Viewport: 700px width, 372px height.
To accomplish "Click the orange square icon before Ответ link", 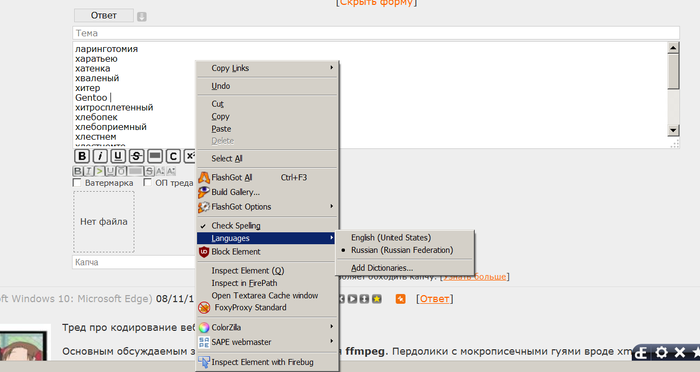I will 400,299.
